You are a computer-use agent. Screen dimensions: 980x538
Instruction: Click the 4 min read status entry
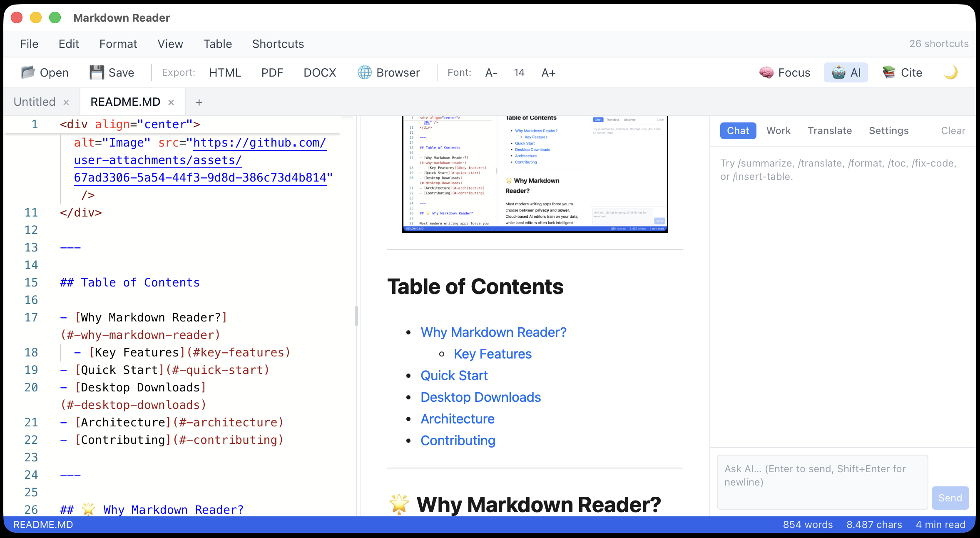point(940,525)
